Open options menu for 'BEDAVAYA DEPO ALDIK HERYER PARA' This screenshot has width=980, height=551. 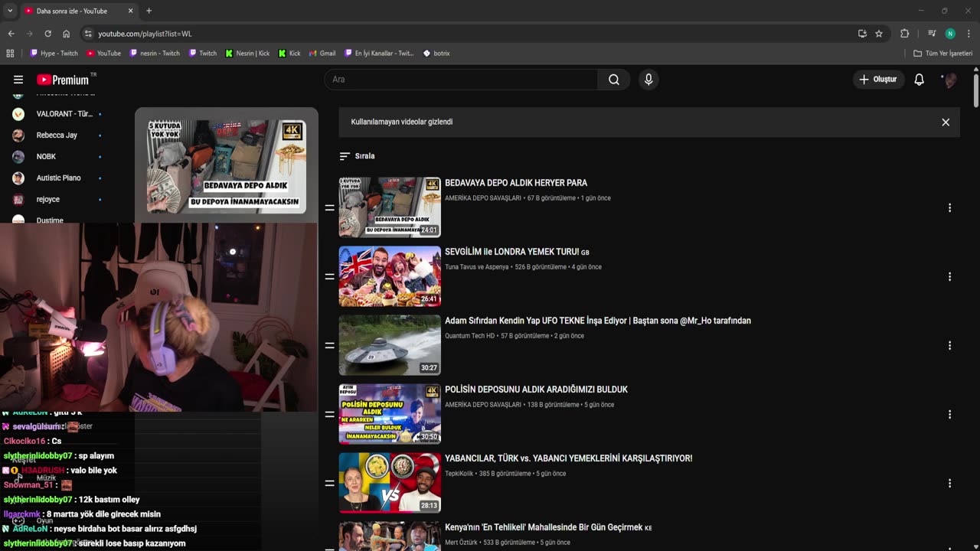(949, 207)
